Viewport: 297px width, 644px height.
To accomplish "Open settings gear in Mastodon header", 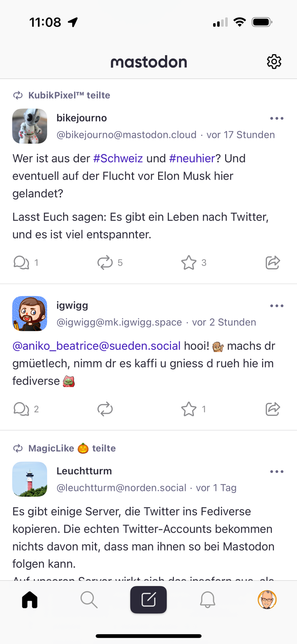I will pyautogui.click(x=274, y=62).
